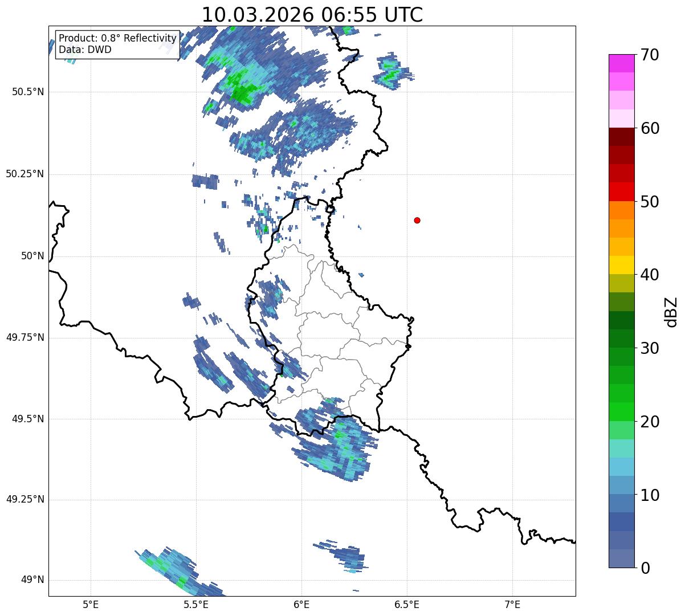Viewport: 685px width, 616px height.
Task: Click the plot title "10.03.2026 06:55 UTC"
Action: [312, 15]
